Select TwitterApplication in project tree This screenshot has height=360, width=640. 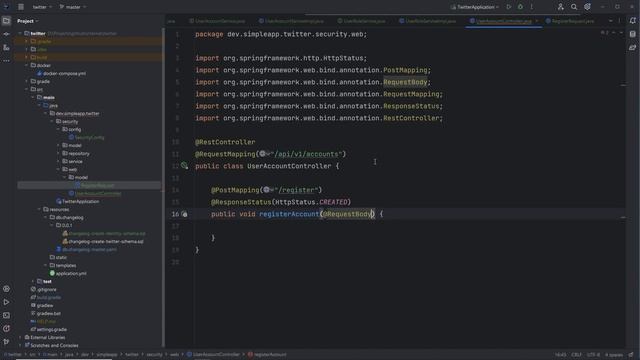[78, 202]
